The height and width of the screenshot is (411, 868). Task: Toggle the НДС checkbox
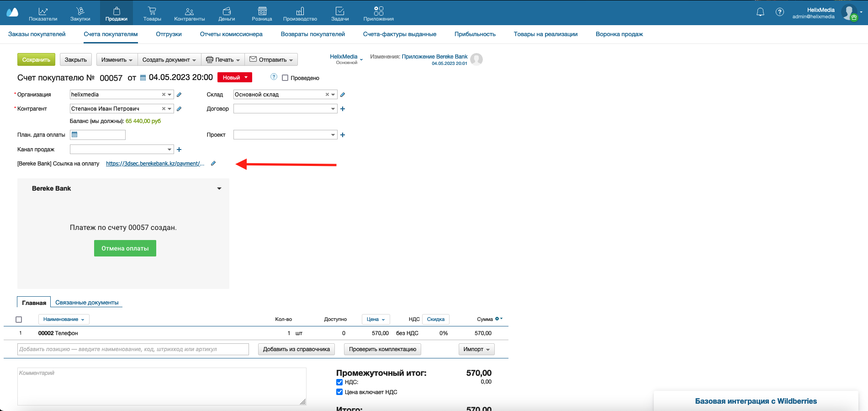tap(339, 382)
